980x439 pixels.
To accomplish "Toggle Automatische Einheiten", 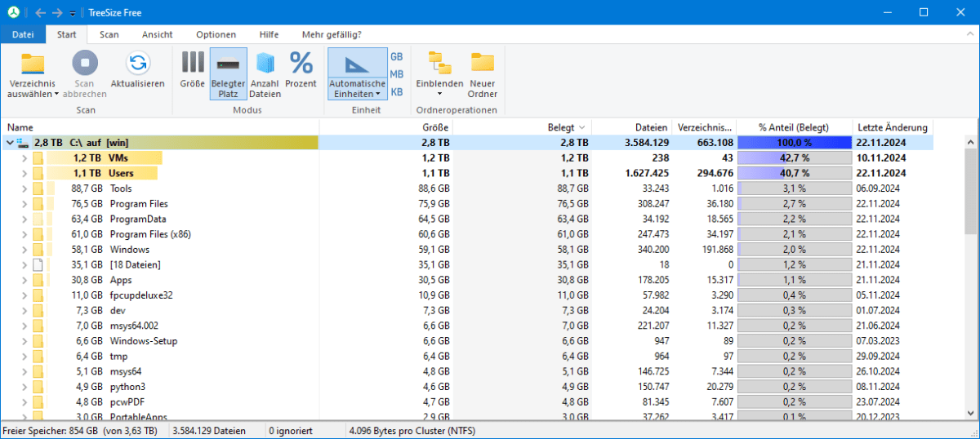I will click(x=357, y=73).
